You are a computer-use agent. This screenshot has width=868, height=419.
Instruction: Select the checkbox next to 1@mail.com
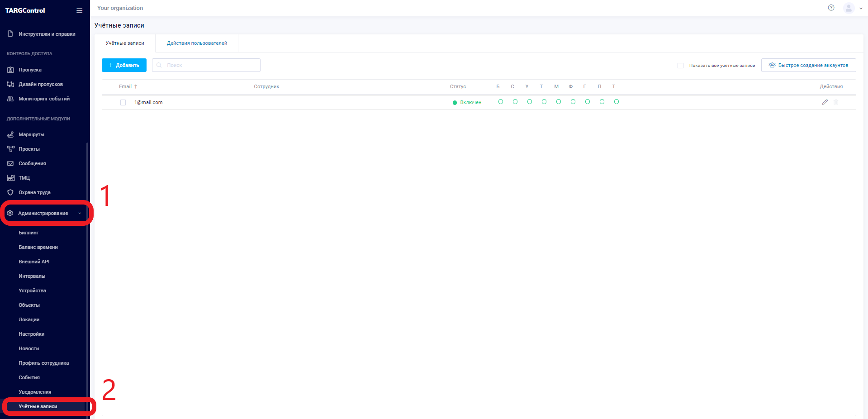(123, 103)
